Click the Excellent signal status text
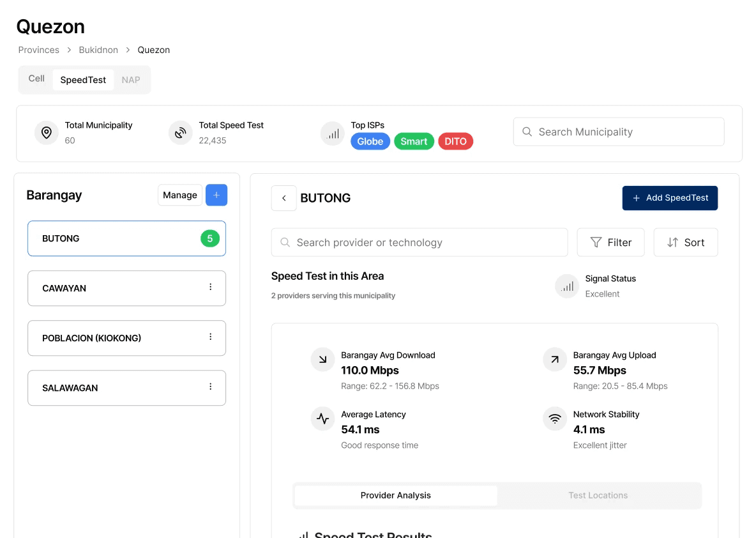 point(602,294)
